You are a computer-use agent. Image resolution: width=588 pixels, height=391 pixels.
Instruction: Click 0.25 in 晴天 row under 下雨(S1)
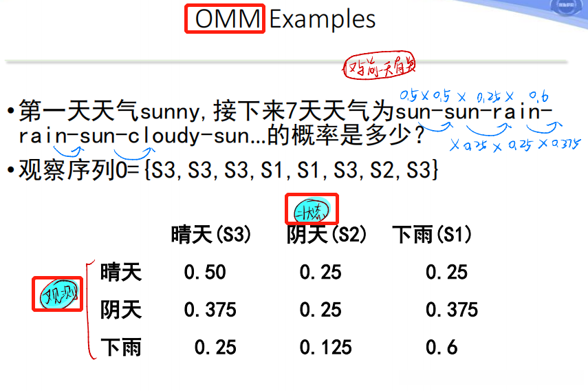tap(446, 272)
